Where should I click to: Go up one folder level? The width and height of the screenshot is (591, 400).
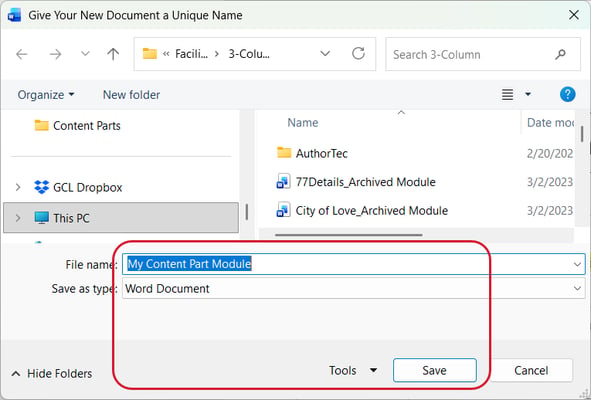click(113, 54)
